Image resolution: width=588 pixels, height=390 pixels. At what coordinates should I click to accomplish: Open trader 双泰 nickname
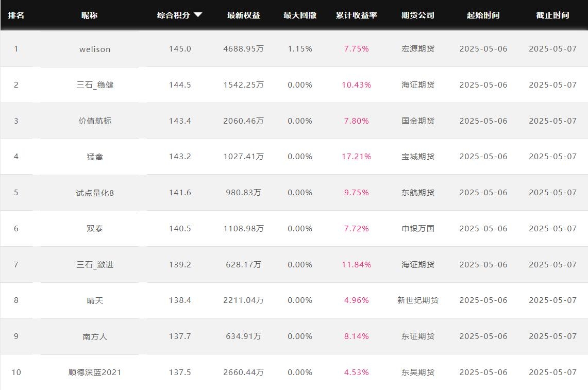pyautogui.click(x=95, y=228)
